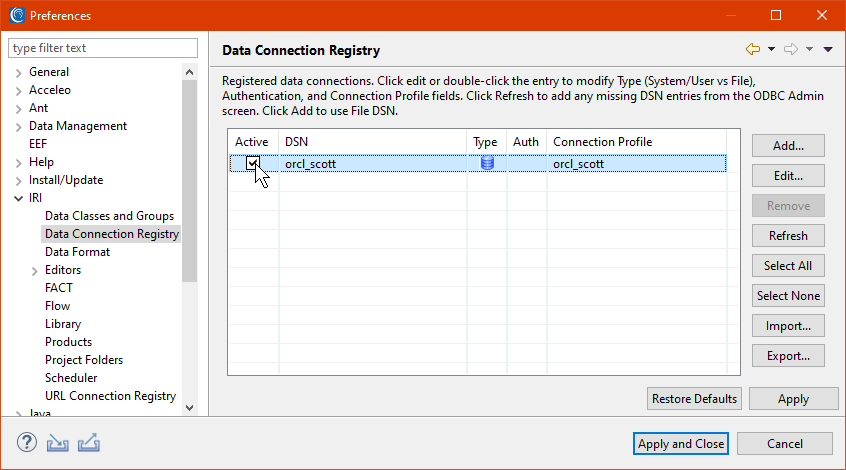Expand the Install/Update tree node

18,181
